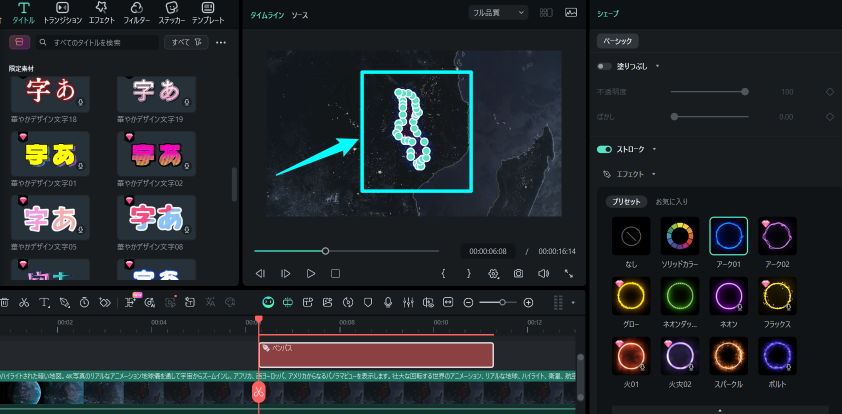Click the microphone voiceover record icon
842x414 pixels.
[388, 302]
